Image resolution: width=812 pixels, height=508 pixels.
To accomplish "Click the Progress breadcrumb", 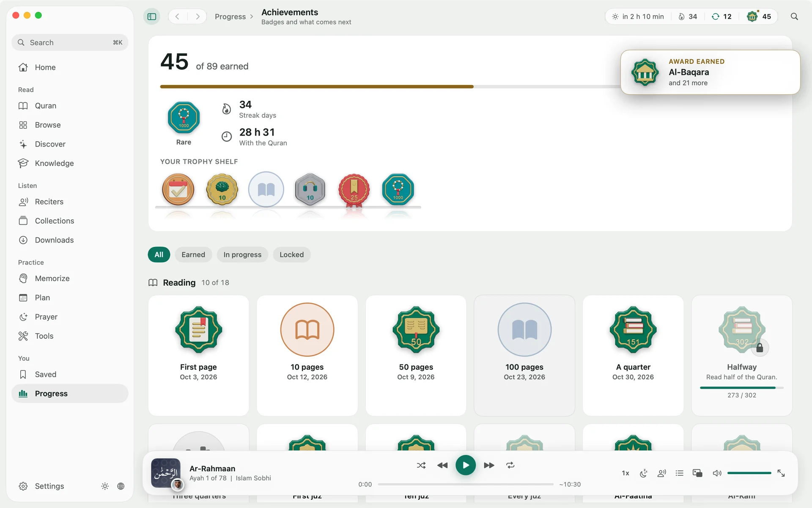I will tap(230, 17).
